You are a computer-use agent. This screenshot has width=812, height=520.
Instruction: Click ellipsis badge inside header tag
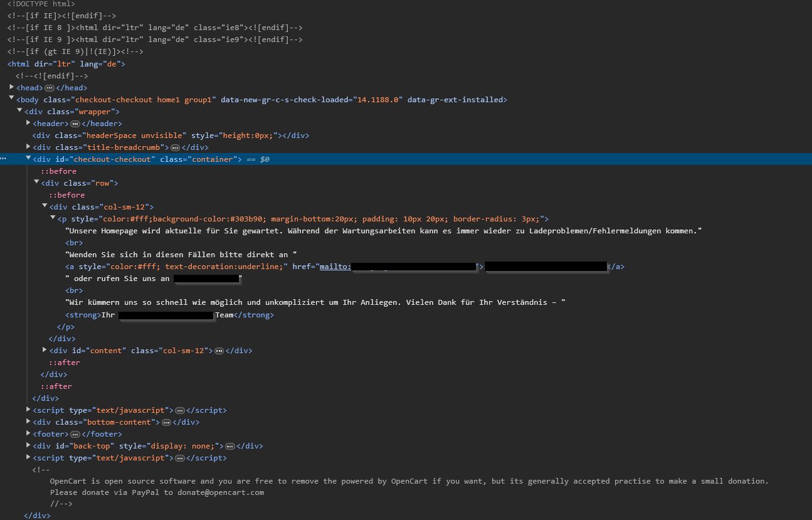pyautogui.click(x=75, y=124)
